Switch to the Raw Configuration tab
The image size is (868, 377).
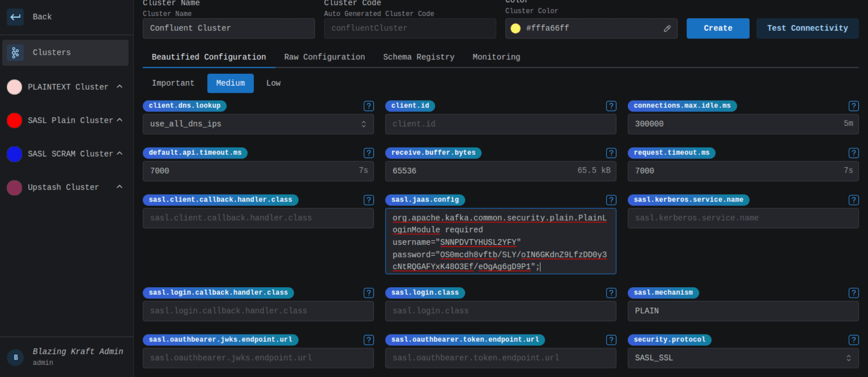[324, 57]
